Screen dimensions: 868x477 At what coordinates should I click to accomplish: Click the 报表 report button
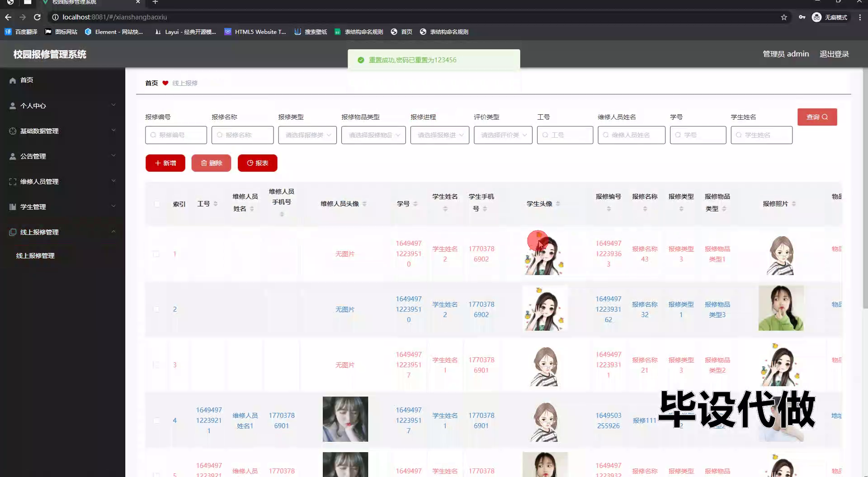258,163
